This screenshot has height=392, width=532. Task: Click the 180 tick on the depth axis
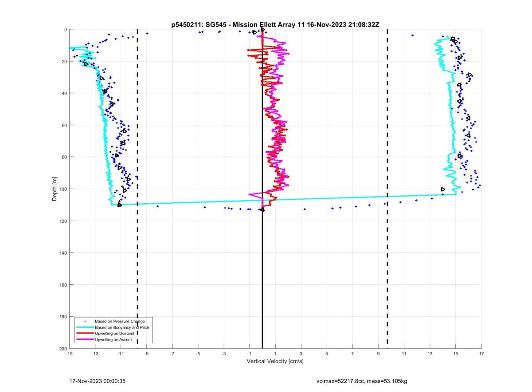63,317
